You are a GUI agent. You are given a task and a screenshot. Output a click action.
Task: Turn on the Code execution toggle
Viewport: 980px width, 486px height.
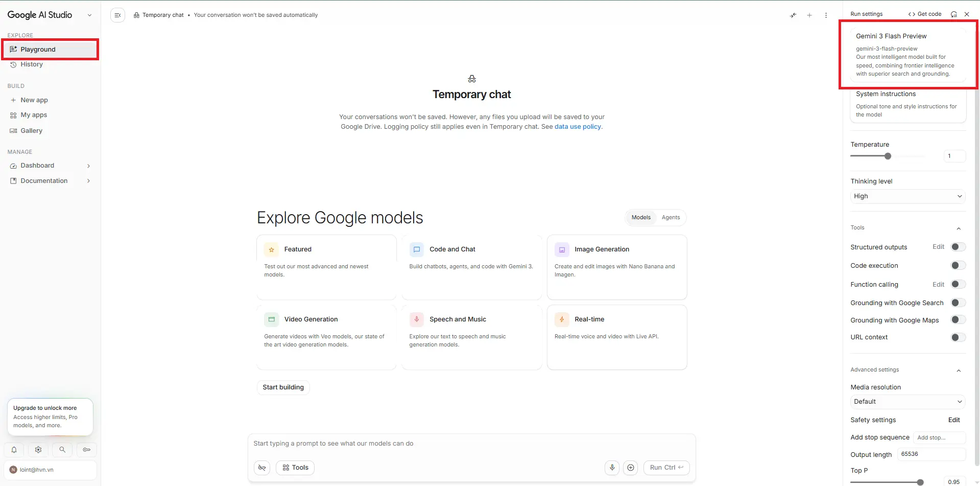pyautogui.click(x=958, y=265)
